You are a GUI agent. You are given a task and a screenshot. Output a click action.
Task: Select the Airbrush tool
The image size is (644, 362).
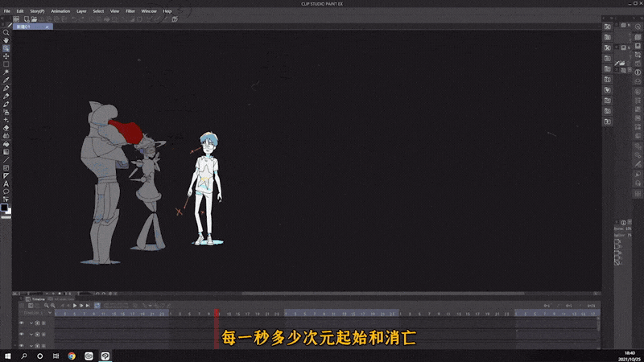click(6, 112)
